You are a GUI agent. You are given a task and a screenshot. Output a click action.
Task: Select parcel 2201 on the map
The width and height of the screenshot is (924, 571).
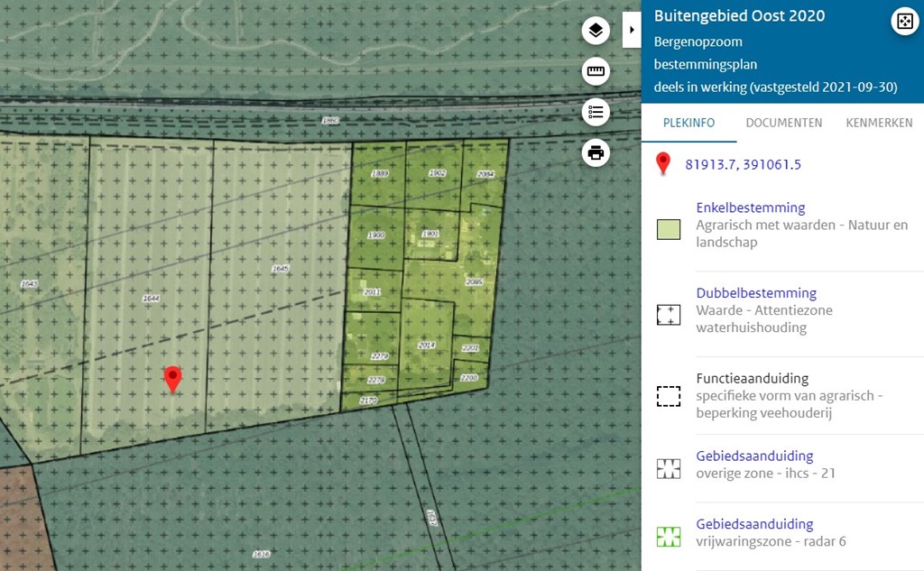tap(470, 348)
